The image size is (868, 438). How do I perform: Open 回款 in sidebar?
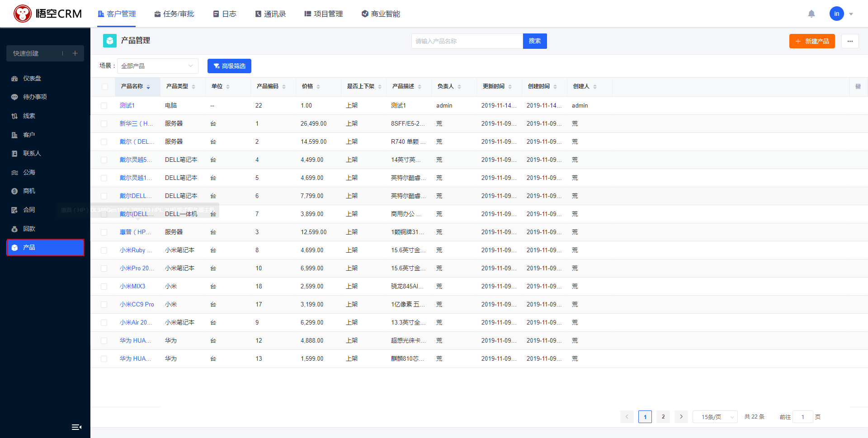click(x=45, y=229)
